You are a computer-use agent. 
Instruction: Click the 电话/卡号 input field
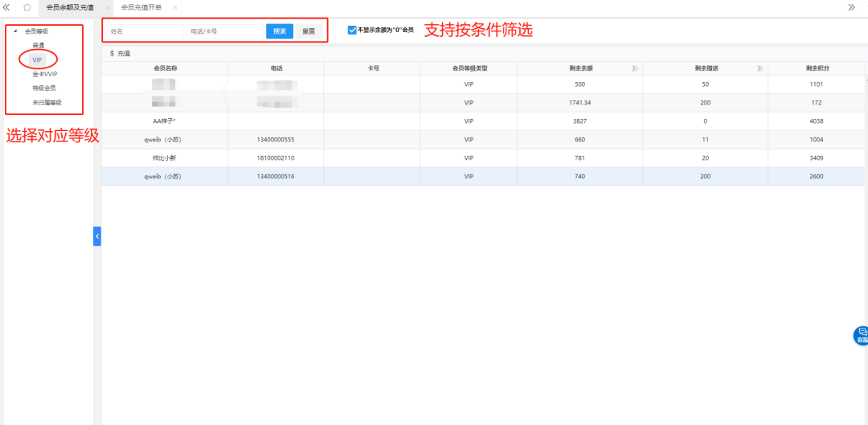(x=225, y=31)
